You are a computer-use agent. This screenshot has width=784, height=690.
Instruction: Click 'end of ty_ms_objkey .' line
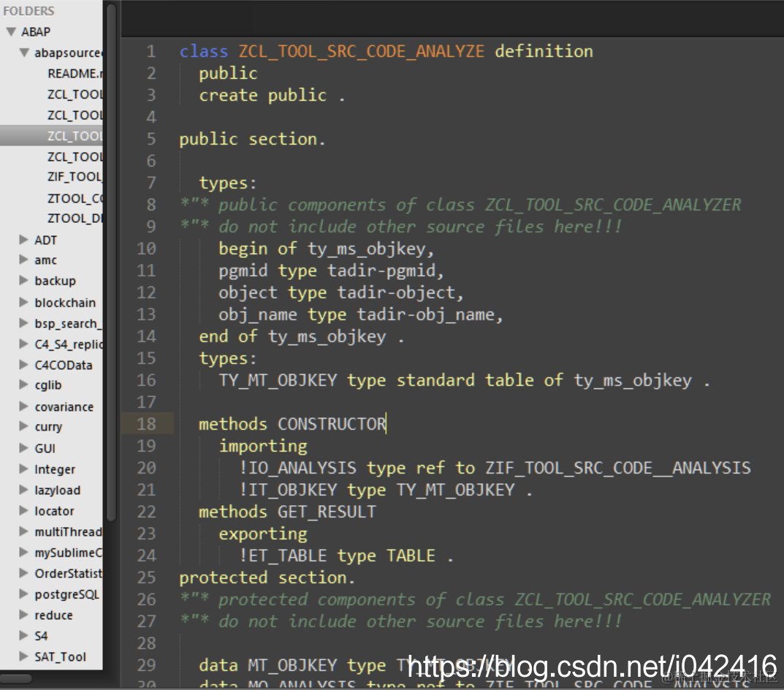pos(302,337)
